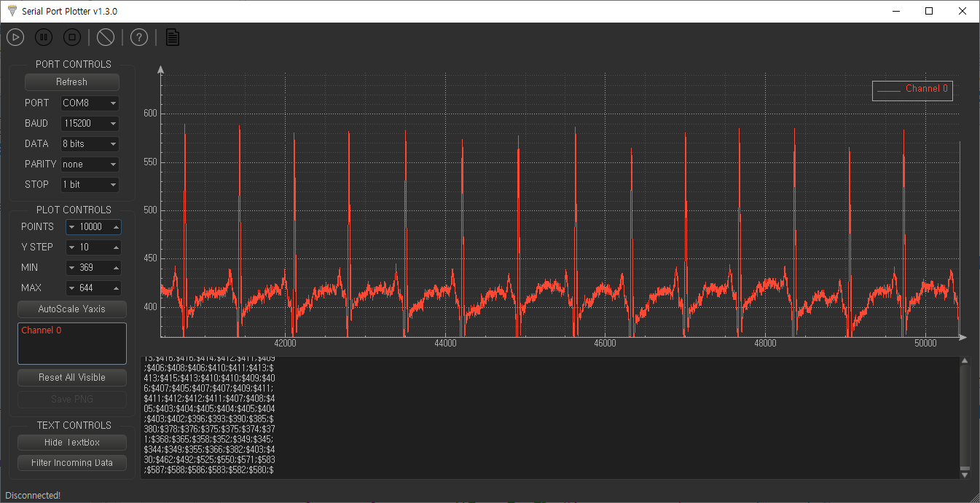
Task: Decrease the MIN value
Action: pyautogui.click(x=71, y=268)
